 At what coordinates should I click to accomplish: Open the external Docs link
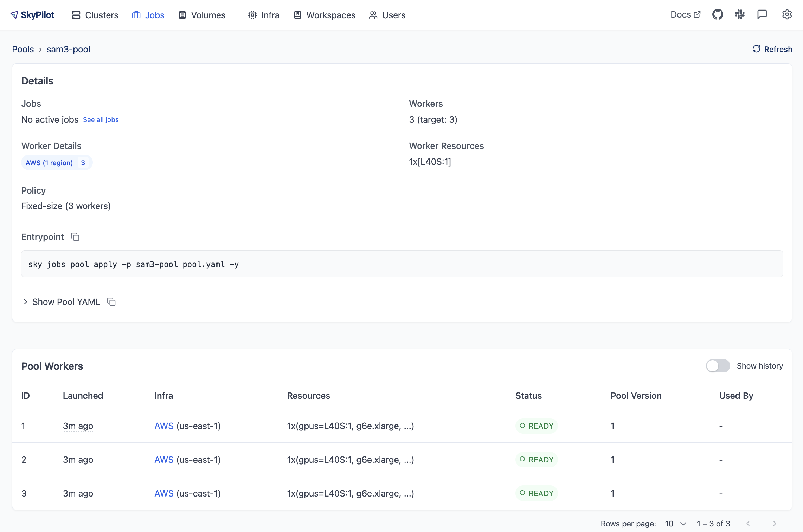tap(685, 15)
